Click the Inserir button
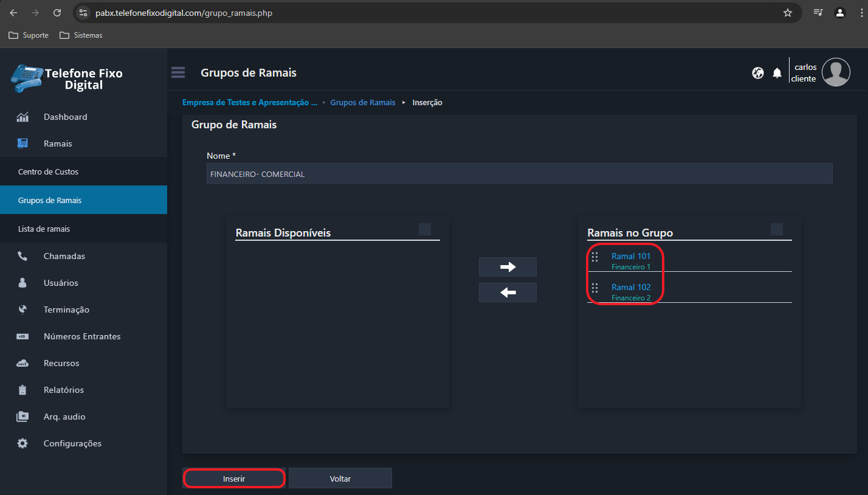The image size is (868, 495). pos(234,479)
